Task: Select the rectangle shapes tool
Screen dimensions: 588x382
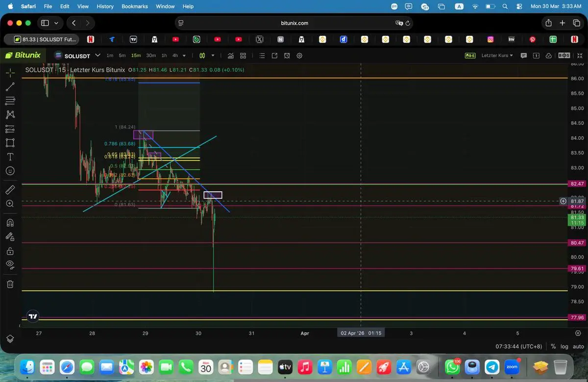Action: pyautogui.click(x=10, y=143)
